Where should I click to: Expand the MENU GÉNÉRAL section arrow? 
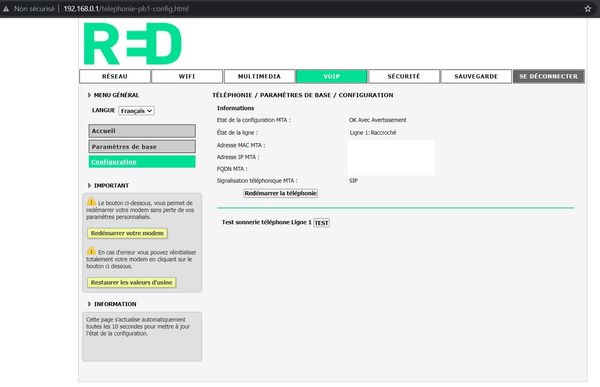(x=89, y=95)
